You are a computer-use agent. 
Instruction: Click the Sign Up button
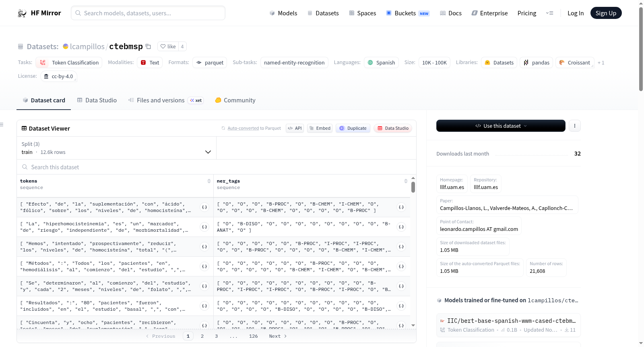606,13
